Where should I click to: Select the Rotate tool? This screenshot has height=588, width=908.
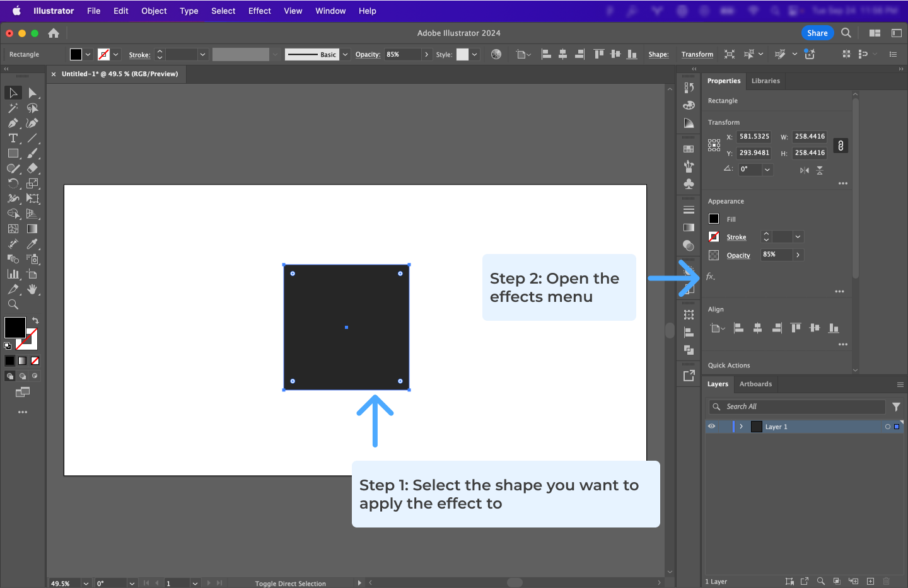pos(13,183)
